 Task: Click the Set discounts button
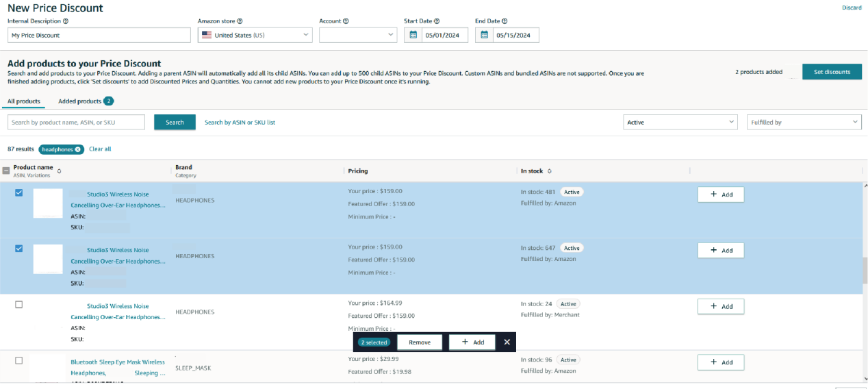click(x=832, y=72)
